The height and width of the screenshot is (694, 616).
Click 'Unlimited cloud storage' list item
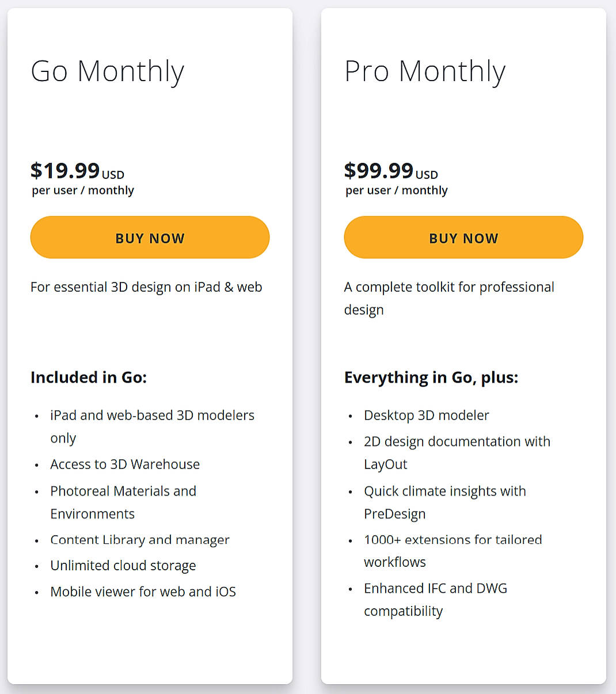pyautogui.click(x=123, y=566)
